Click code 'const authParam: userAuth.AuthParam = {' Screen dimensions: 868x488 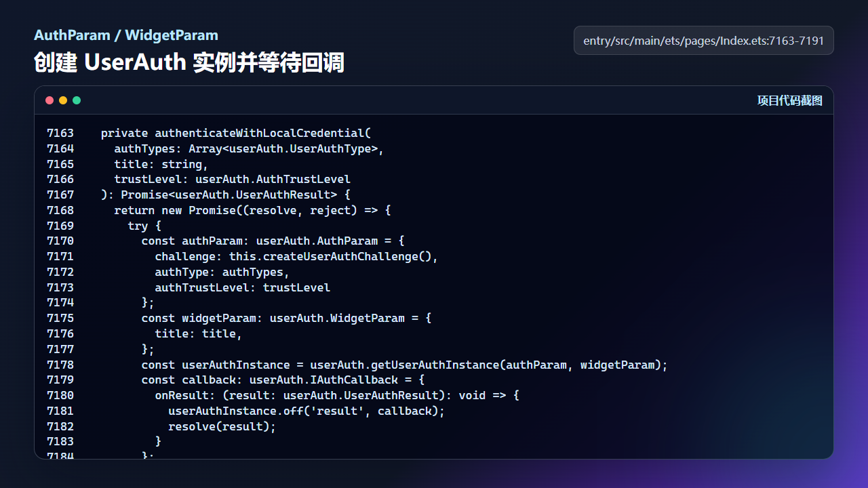point(273,241)
